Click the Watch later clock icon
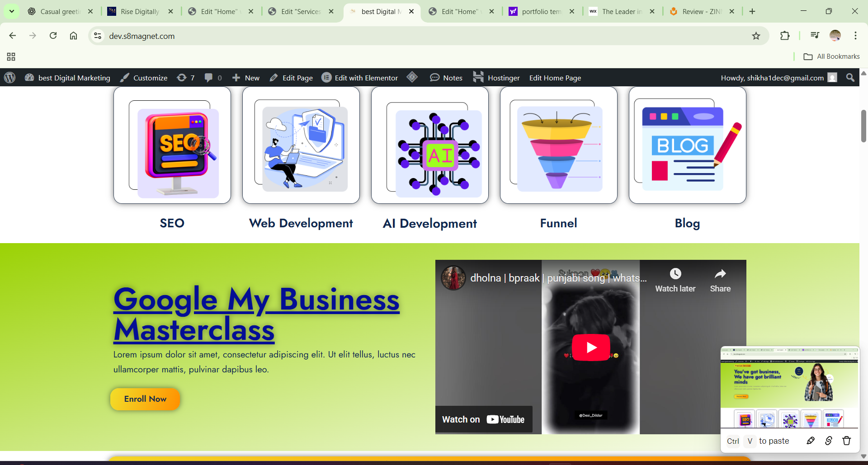This screenshot has width=868, height=465. pyautogui.click(x=675, y=274)
